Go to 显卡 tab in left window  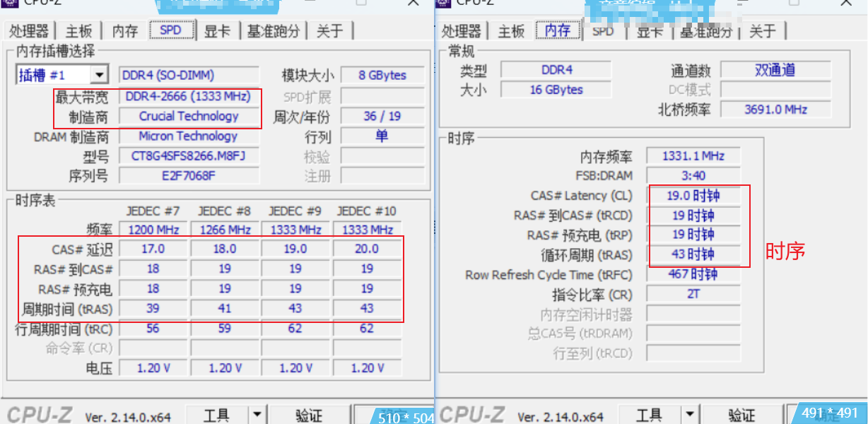tap(217, 31)
